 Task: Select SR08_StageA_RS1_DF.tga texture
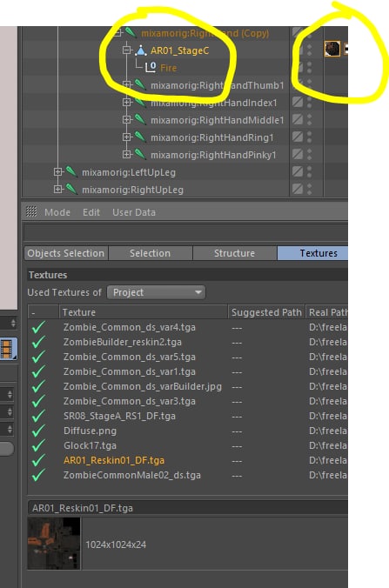tap(119, 416)
